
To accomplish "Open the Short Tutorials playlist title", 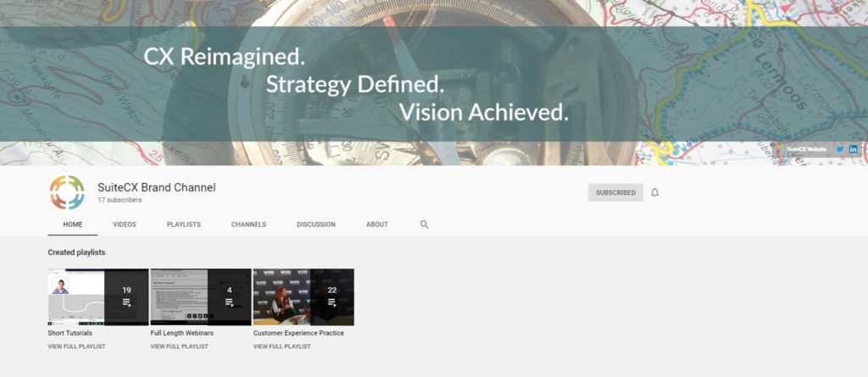I will (x=70, y=333).
